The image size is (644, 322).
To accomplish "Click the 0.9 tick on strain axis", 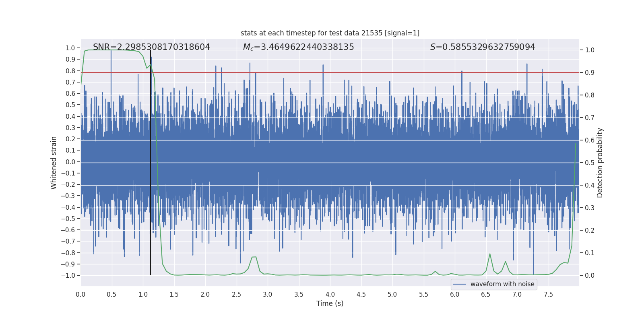I will (x=70, y=59).
